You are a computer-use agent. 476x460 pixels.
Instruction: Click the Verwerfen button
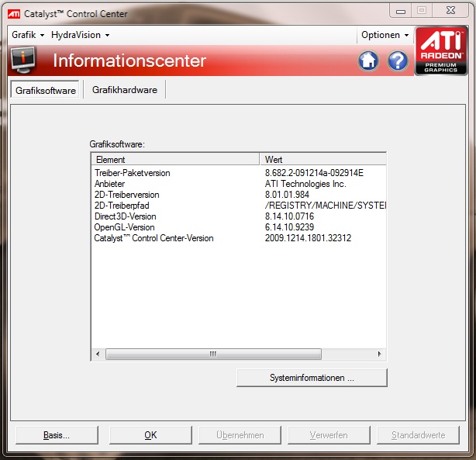tap(329, 435)
